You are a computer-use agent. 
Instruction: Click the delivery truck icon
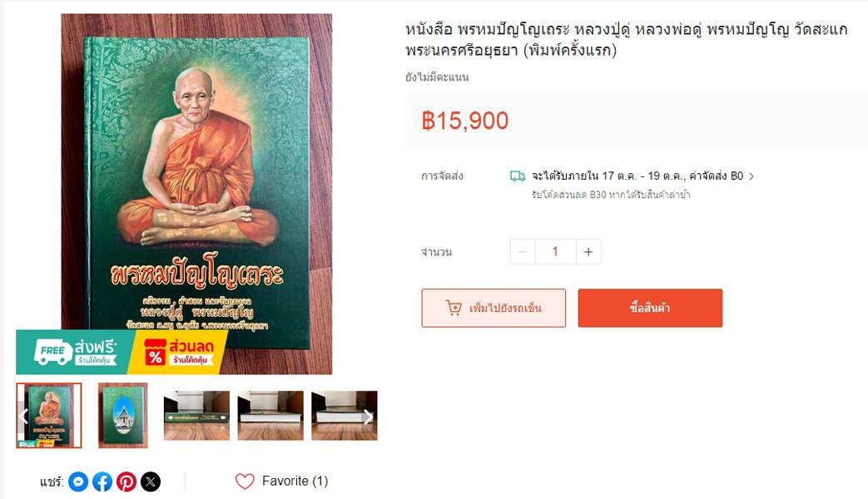coord(518,176)
